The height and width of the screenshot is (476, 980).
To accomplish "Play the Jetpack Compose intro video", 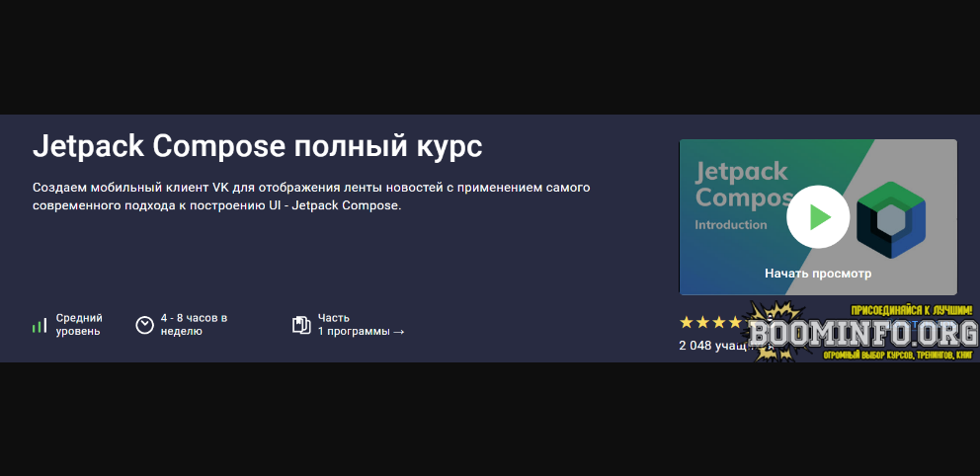I will coord(818,216).
